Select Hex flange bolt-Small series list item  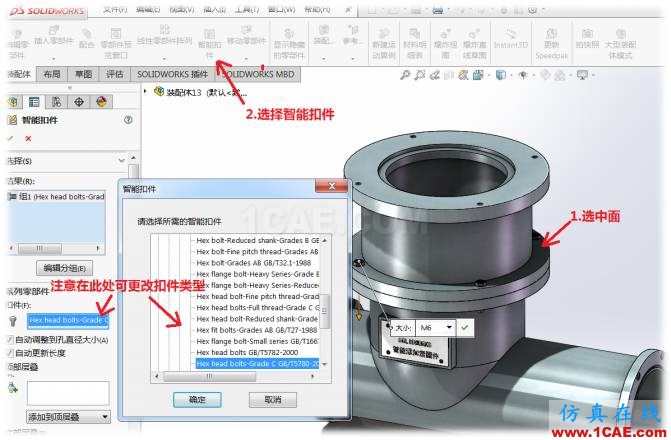tap(257, 341)
